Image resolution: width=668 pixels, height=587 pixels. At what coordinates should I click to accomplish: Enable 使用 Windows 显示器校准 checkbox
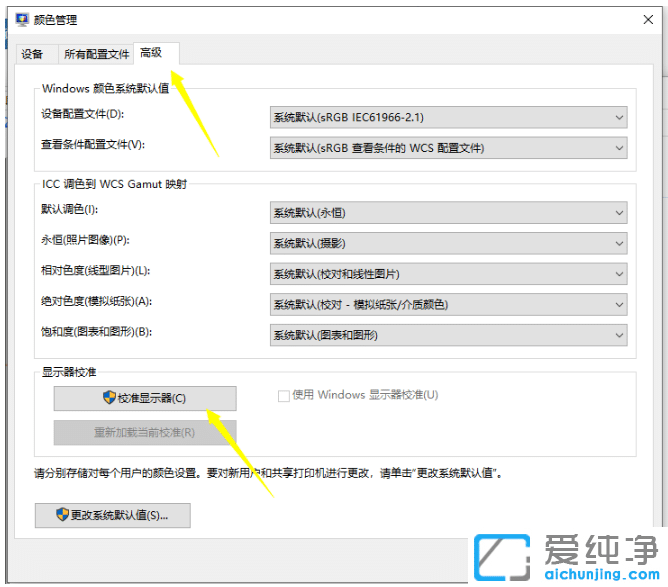coord(284,396)
